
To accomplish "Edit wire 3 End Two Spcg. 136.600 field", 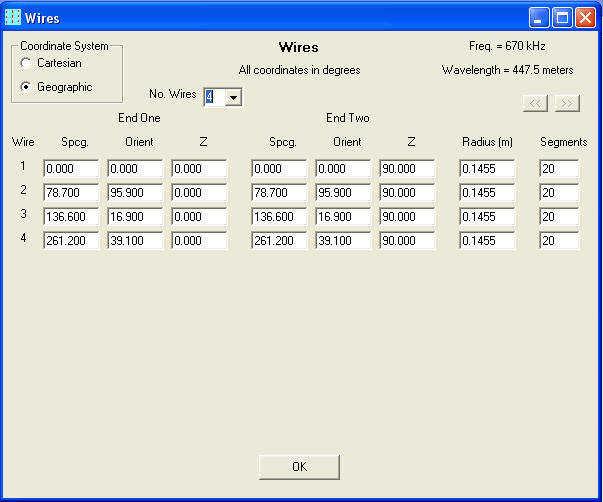I will click(x=279, y=217).
